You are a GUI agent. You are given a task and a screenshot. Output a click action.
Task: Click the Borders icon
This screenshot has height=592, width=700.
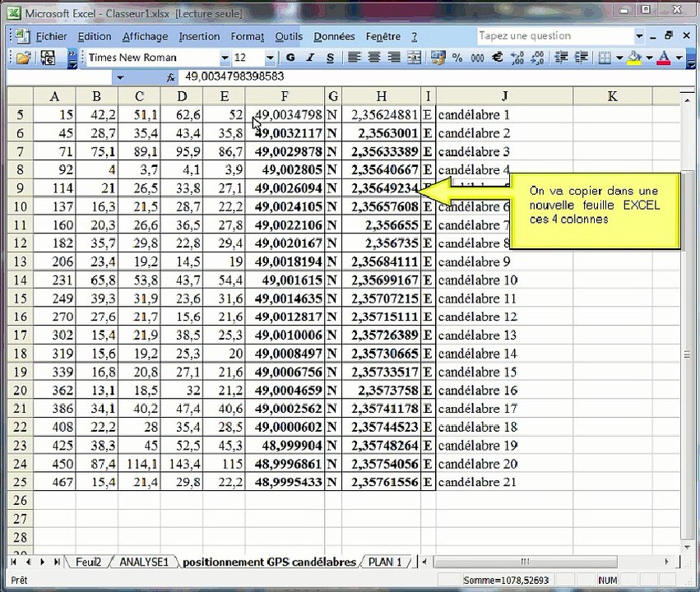click(605, 58)
